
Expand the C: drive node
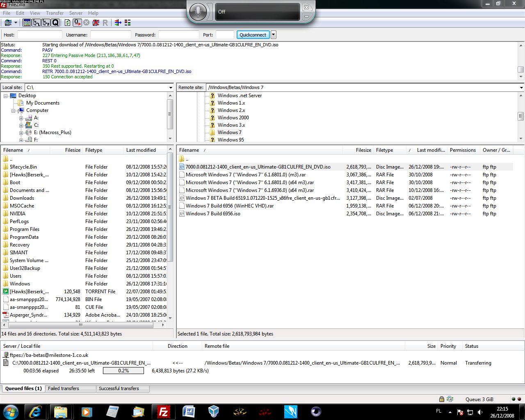[x=21, y=126]
